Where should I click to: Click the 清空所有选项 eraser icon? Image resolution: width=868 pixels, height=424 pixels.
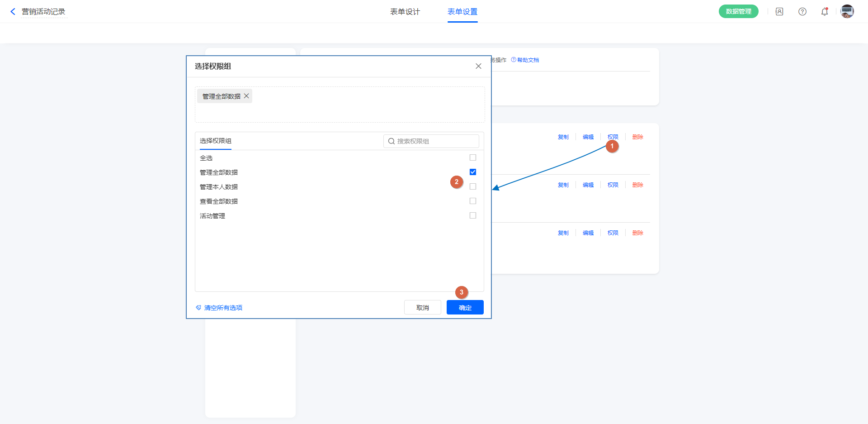(198, 308)
